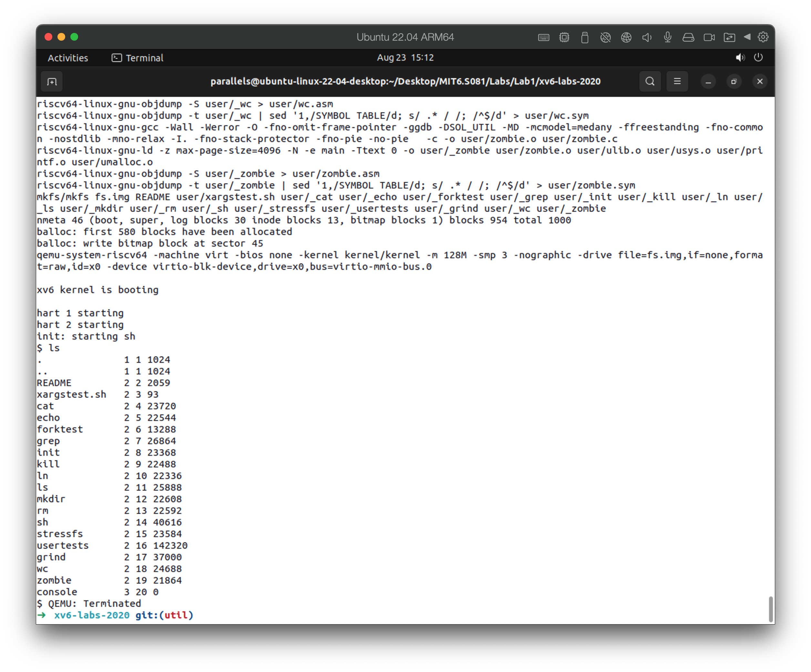
Task: Toggle the microphone icon
Action: pos(667,37)
